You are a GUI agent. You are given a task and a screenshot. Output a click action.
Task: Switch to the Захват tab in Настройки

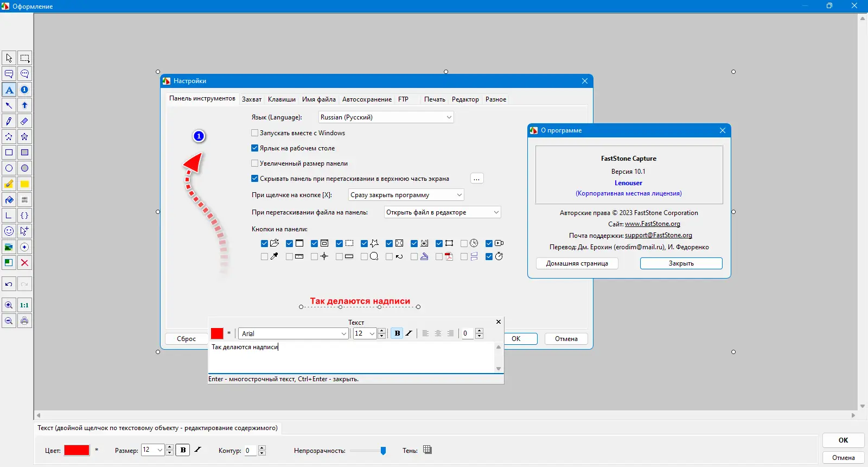coord(252,99)
